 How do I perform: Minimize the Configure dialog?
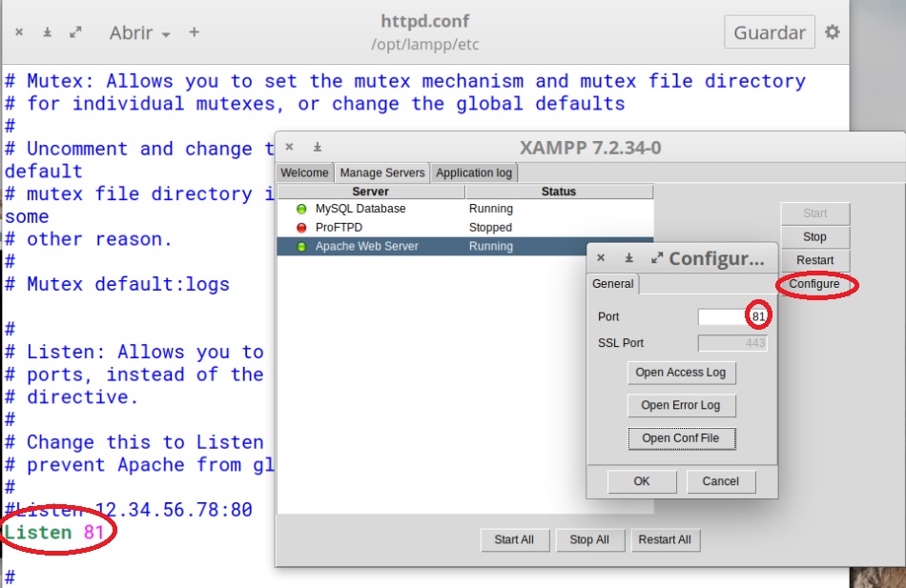click(x=628, y=257)
